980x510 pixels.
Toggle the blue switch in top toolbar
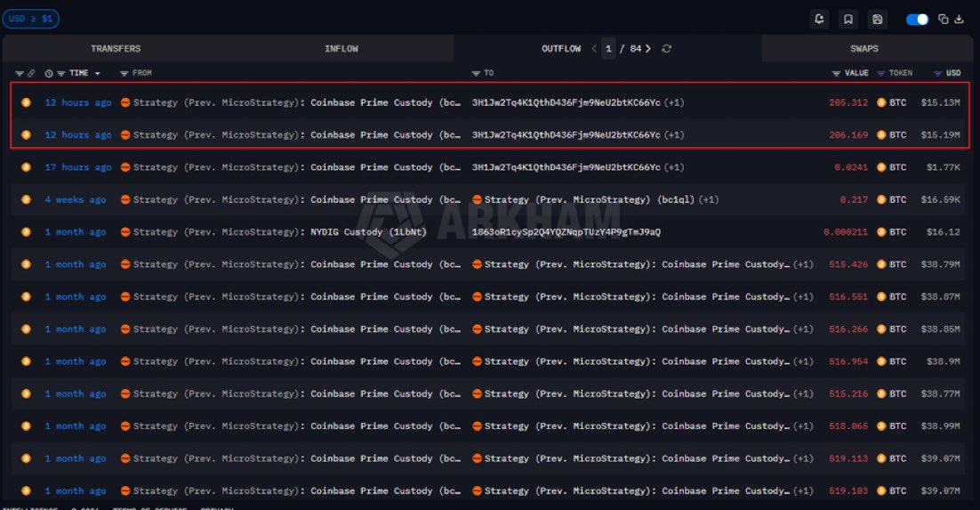pos(917,20)
